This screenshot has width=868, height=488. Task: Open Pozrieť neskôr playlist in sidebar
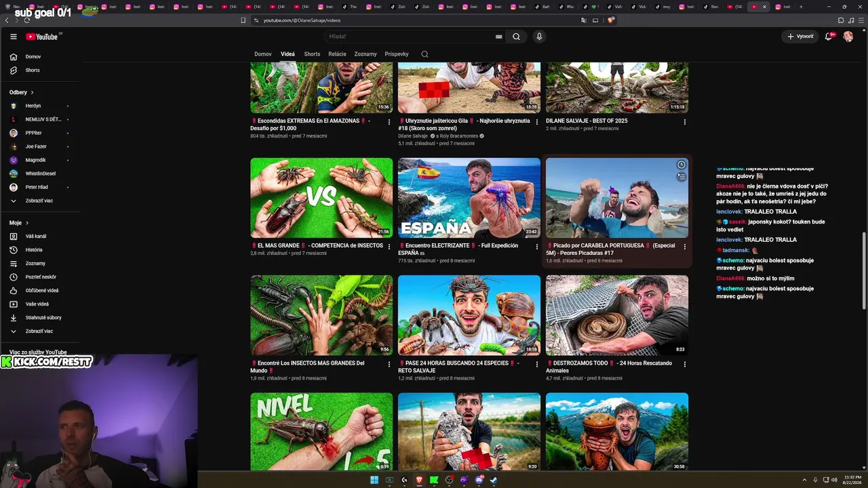tap(41, 277)
